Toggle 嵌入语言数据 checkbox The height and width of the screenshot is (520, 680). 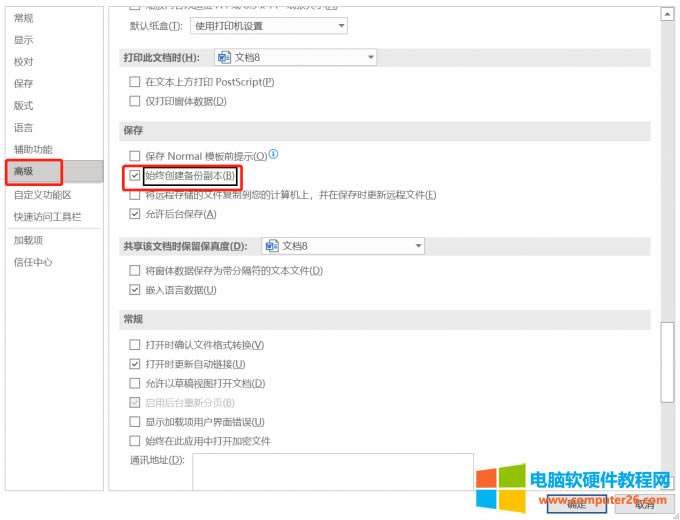click(135, 290)
